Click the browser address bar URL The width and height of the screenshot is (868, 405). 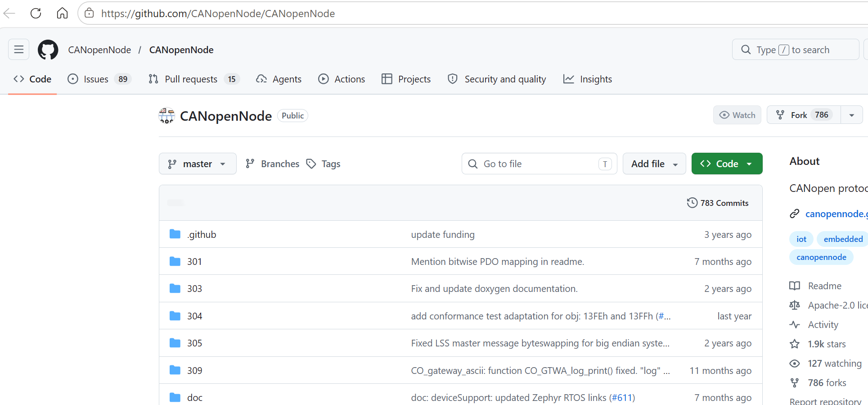218,14
